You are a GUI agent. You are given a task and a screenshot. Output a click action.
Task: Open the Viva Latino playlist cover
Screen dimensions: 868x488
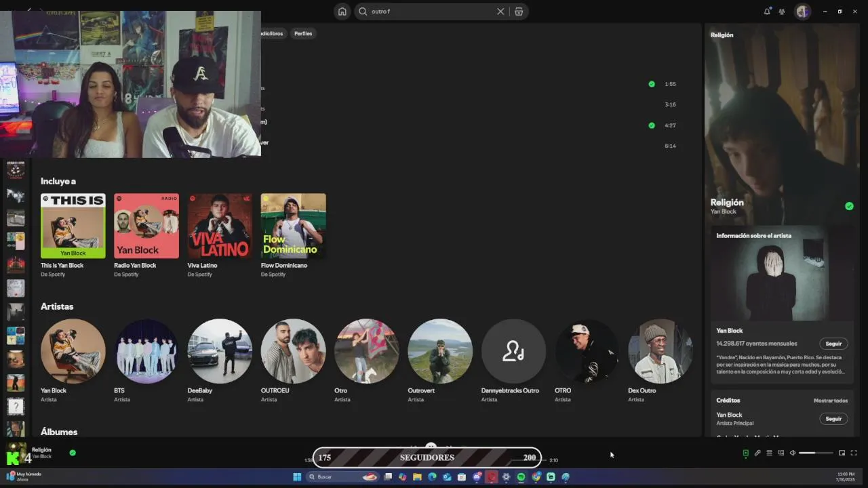220,226
